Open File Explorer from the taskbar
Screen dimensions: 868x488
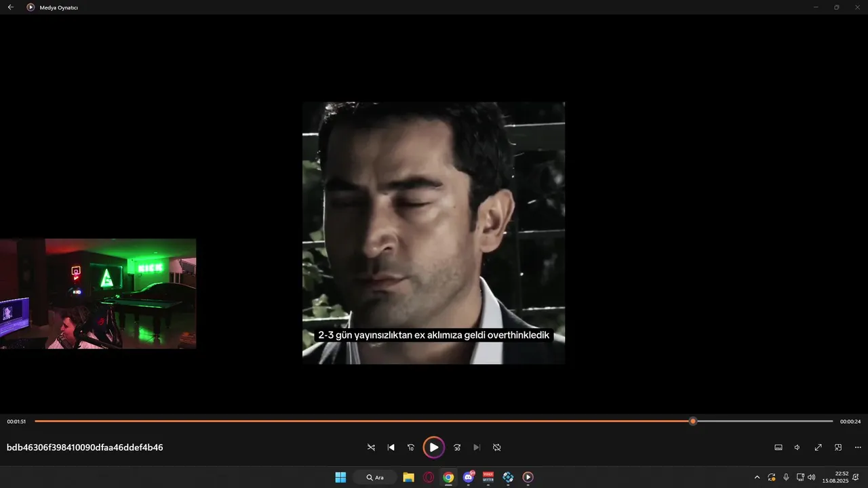point(408,477)
